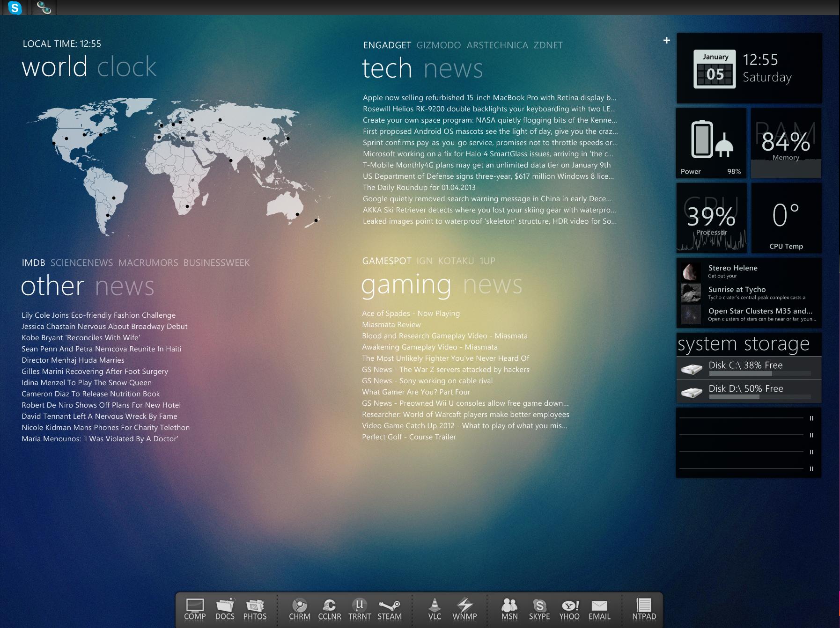Open the T-Mobile Monthly4G plans headline
Screen dimensions: 840x628
[487, 165]
